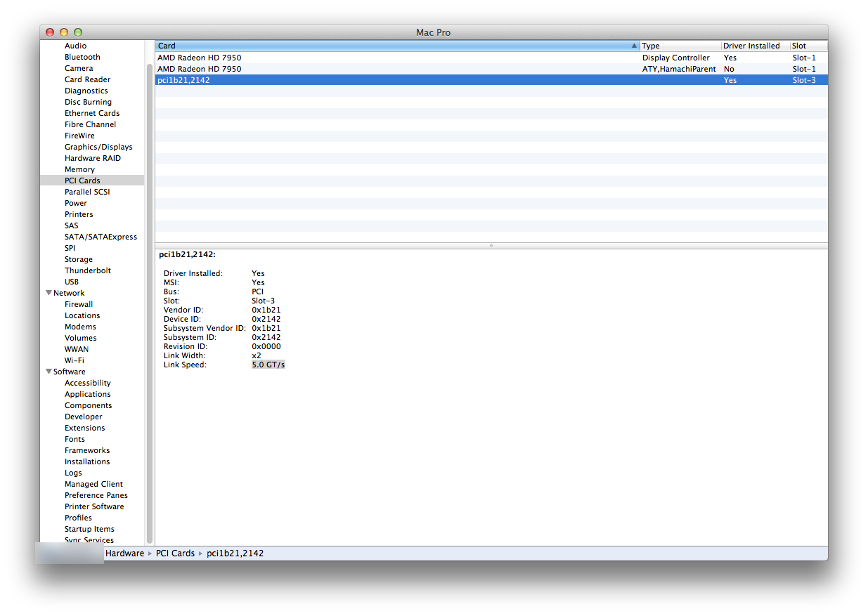Click PCI Cards in the path bar

click(x=175, y=553)
